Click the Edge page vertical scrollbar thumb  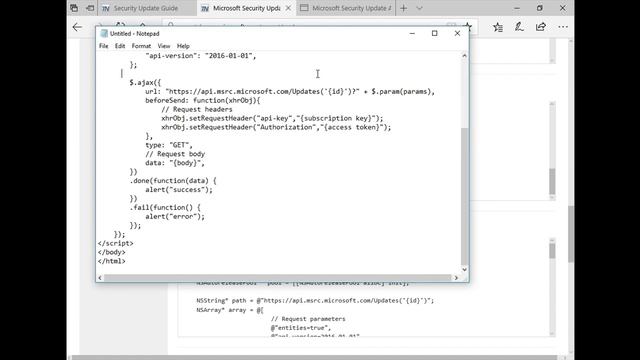click(571, 233)
